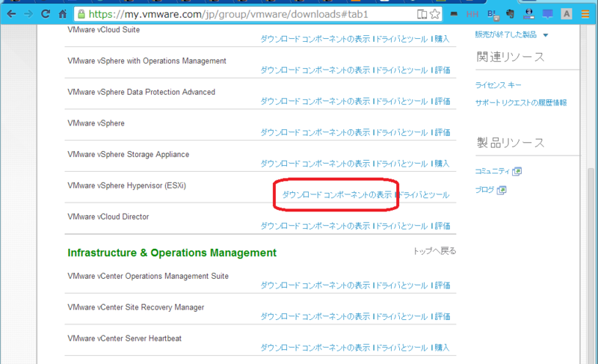Click the external-link icon beside ブログ

coord(502,190)
